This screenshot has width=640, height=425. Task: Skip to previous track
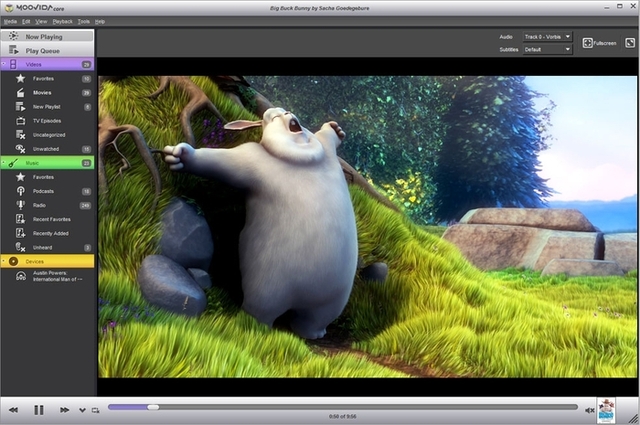click(x=13, y=410)
